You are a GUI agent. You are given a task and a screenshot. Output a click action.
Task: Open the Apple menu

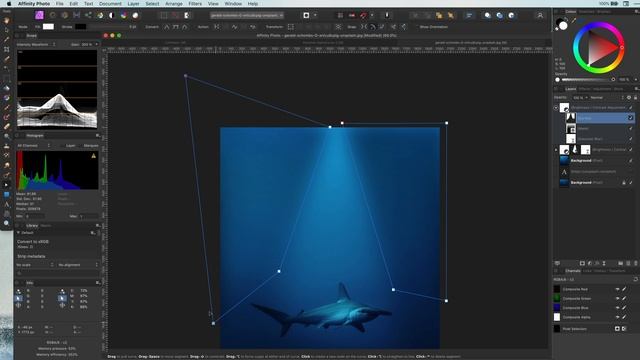(9, 4)
